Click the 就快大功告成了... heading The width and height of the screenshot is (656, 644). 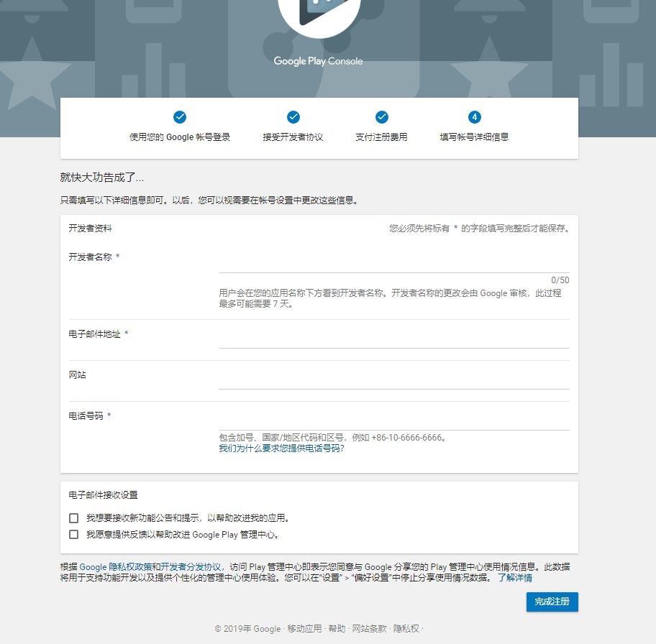click(101, 178)
